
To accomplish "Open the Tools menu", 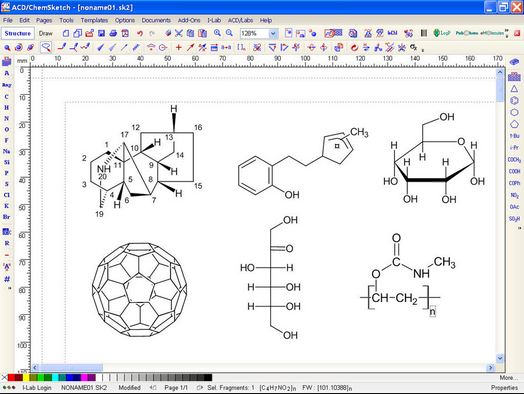I will (66, 20).
